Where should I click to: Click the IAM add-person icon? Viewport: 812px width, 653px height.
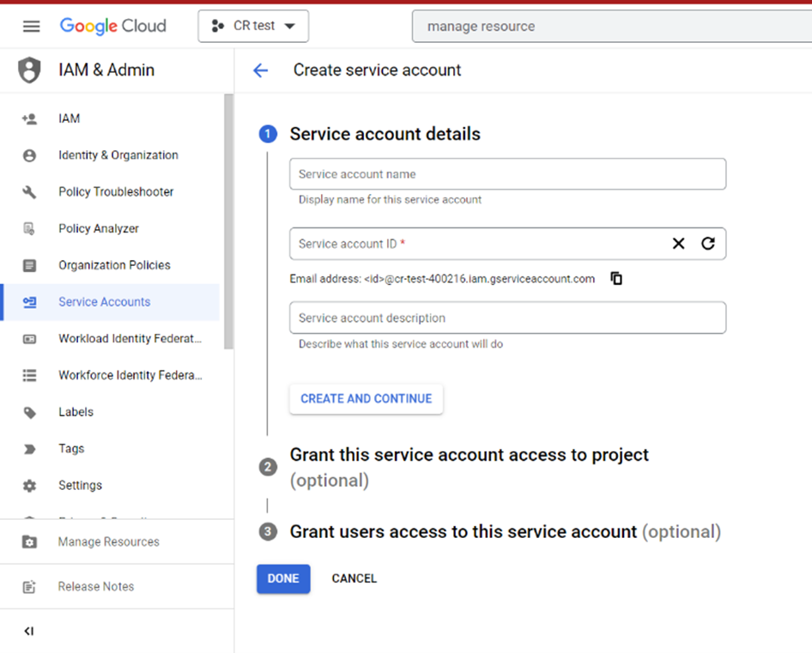29,118
